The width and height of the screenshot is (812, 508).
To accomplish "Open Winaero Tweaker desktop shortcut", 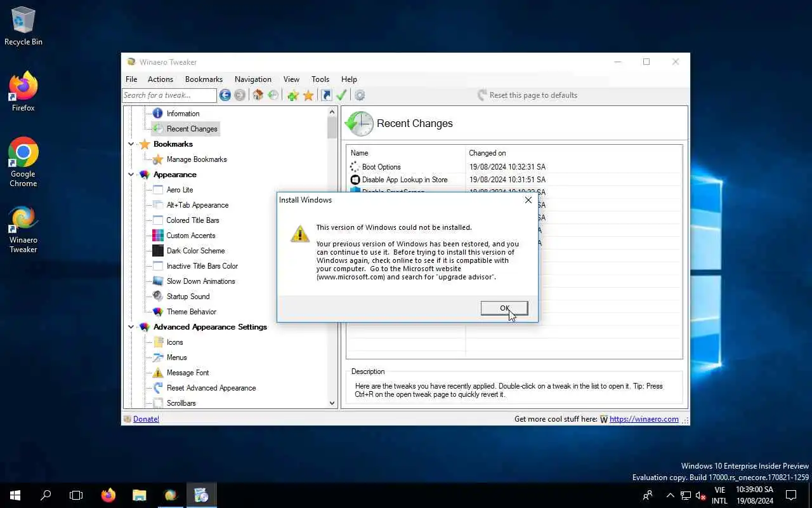I will (23, 229).
